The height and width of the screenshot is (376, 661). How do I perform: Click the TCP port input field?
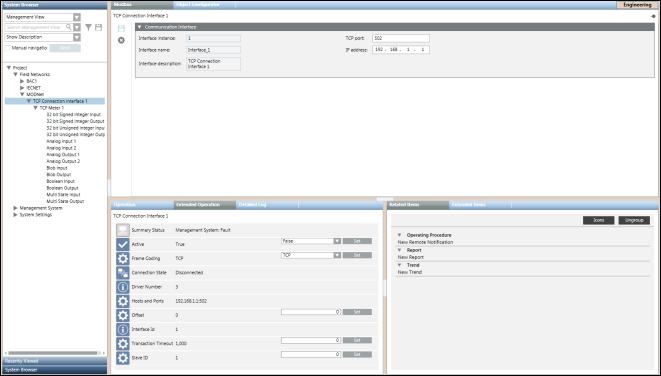[x=401, y=38]
